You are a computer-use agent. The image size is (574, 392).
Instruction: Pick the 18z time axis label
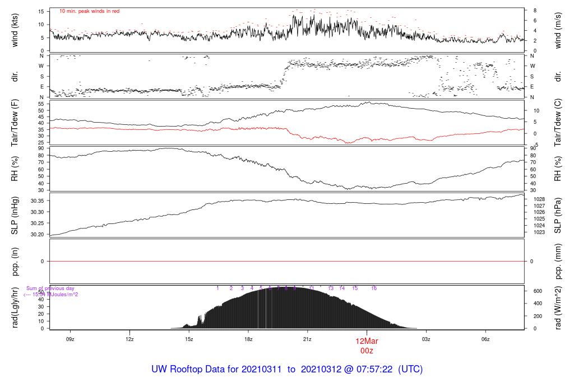click(248, 339)
